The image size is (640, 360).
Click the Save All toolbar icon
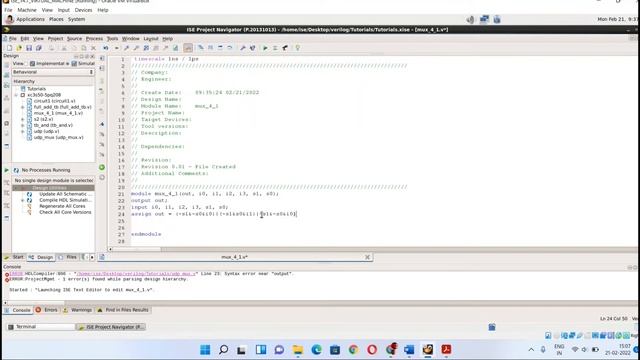pyautogui.click(x=38, y=48)
